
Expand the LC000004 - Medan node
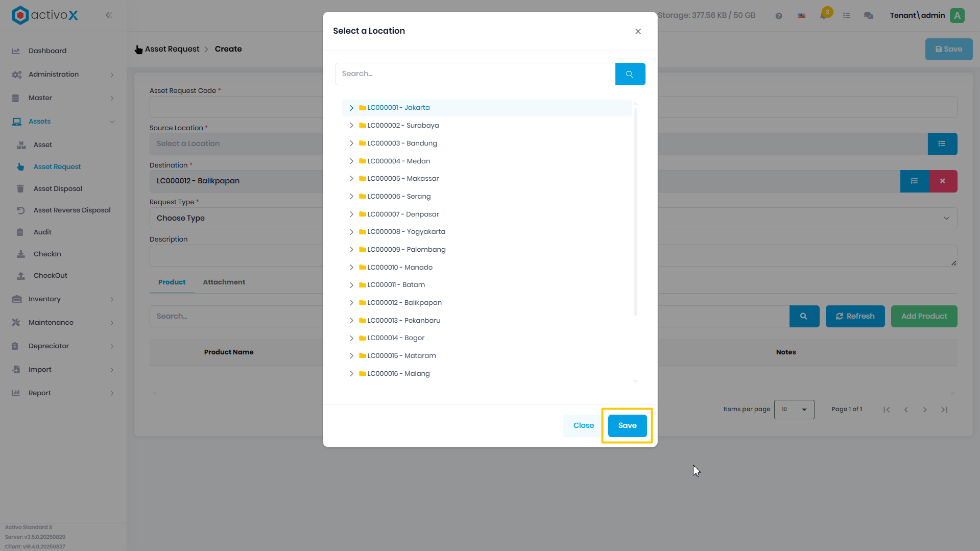point(351,161)
